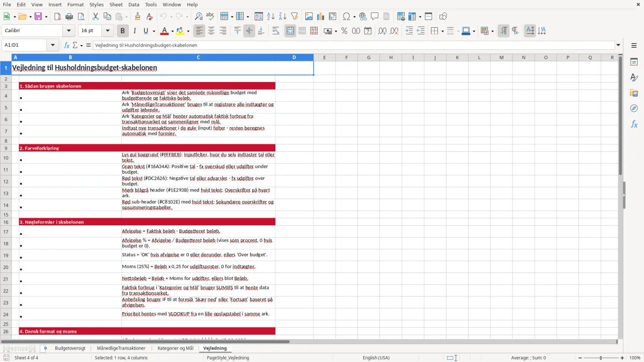Image resolution: width=644 pixels, height=362 pixels.
Task: Clear direct formatting icon
Action: coord(149,17)
